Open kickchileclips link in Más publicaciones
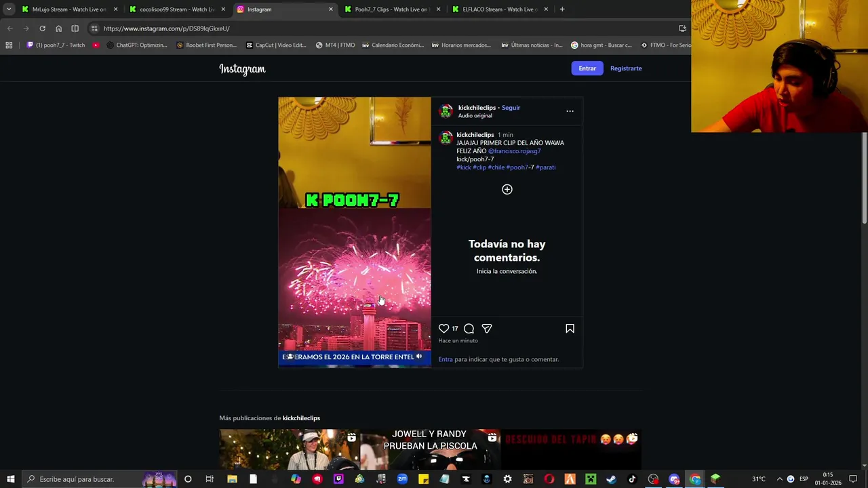This screenshot has width=868, height=488. (301, 418)
